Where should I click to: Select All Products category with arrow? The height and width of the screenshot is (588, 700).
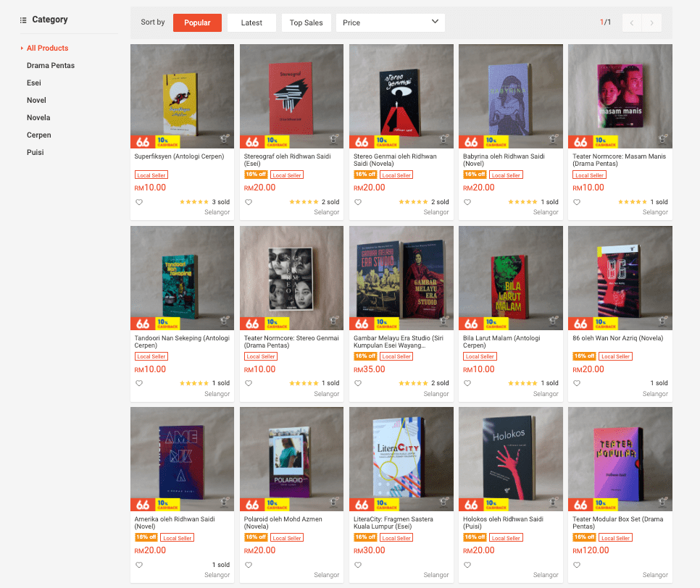coord(47,49)
